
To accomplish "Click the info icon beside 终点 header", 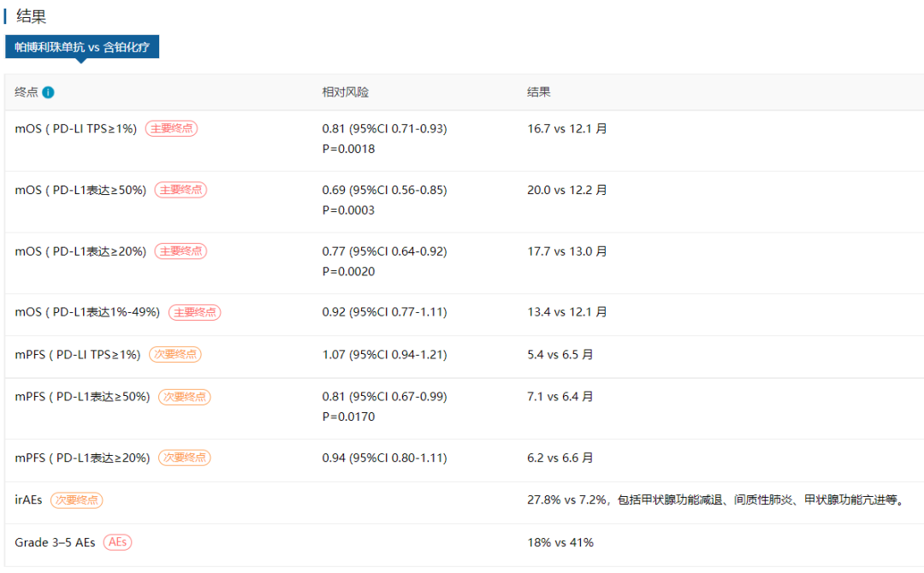I will [49, 92].
